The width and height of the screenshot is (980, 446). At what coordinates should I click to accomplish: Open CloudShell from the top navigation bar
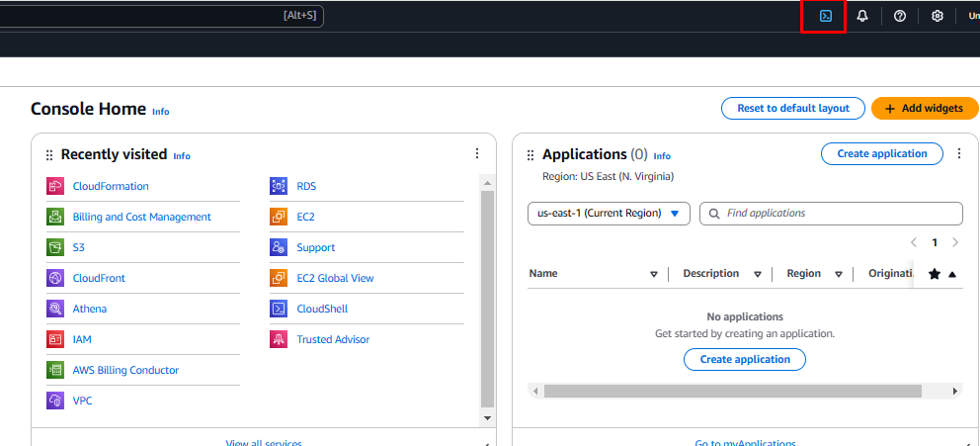[826, 16]
